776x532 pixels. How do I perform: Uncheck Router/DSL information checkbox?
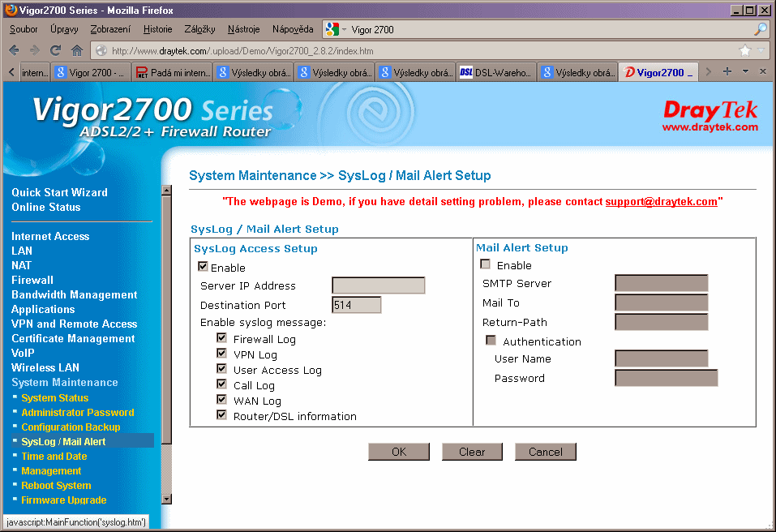click(x=221, y=414)
